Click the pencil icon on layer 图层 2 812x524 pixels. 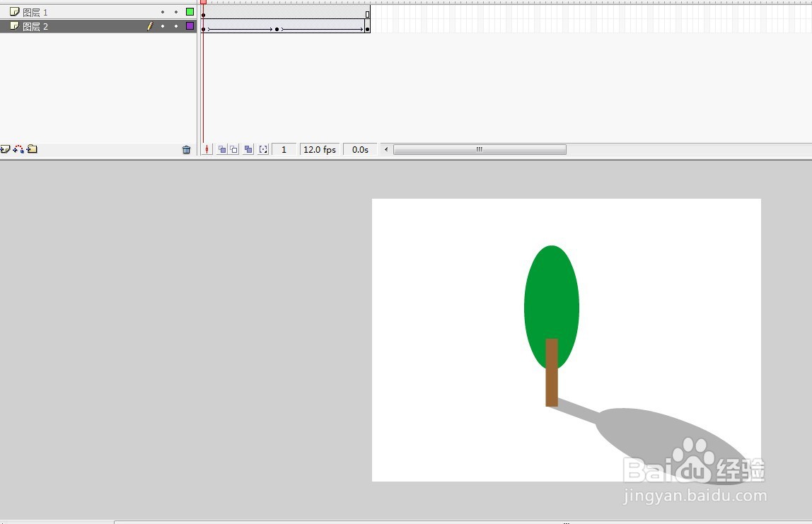point(150,26)
